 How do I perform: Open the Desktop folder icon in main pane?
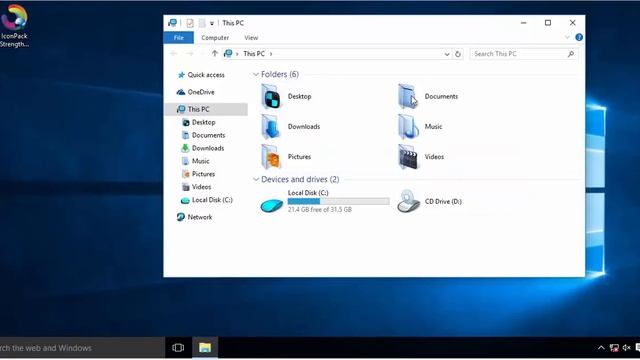point(271,97)
